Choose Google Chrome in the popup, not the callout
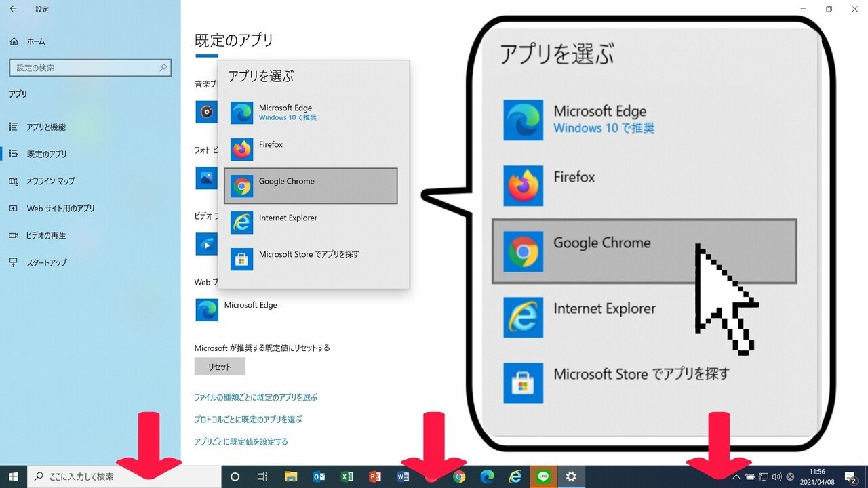This screenshot has height=488, width=868. point(311,186)
